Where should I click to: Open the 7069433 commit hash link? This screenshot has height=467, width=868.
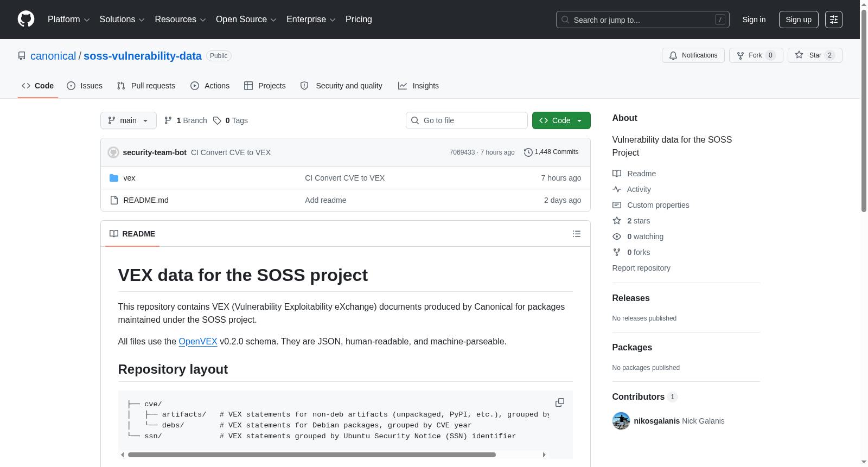tap(462, 152)
